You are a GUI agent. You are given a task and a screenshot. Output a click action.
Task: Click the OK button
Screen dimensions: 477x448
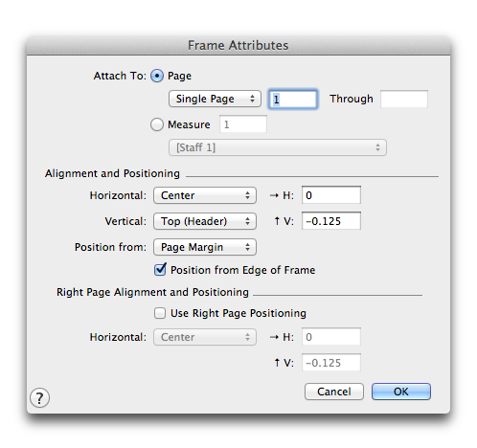(401, 392)
